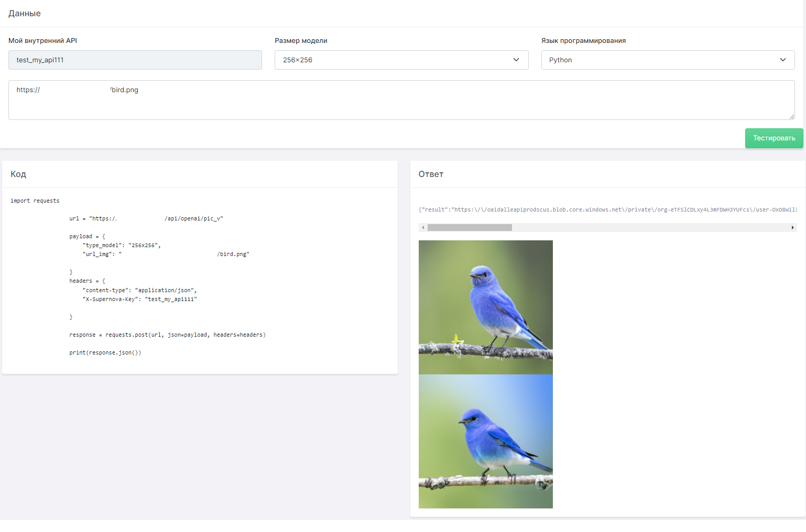Click the print(response.json()) line

pyautogui.click(x=105, y=352)
